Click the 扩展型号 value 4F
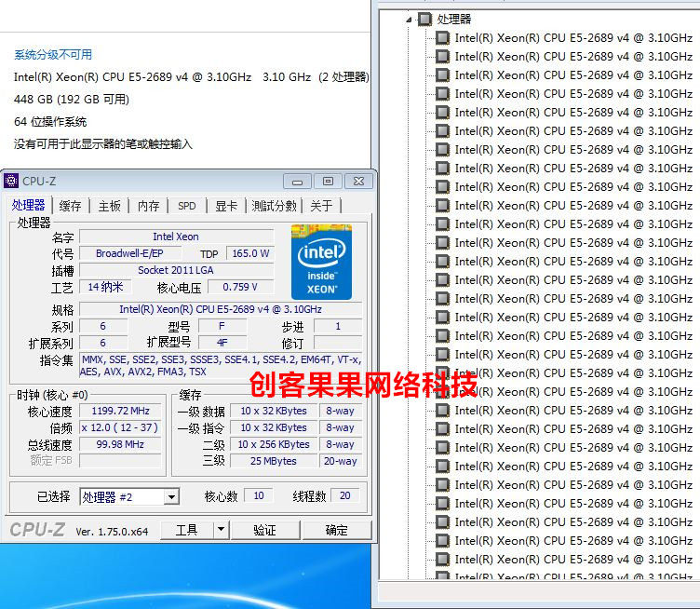 click(x=222, y=343)
